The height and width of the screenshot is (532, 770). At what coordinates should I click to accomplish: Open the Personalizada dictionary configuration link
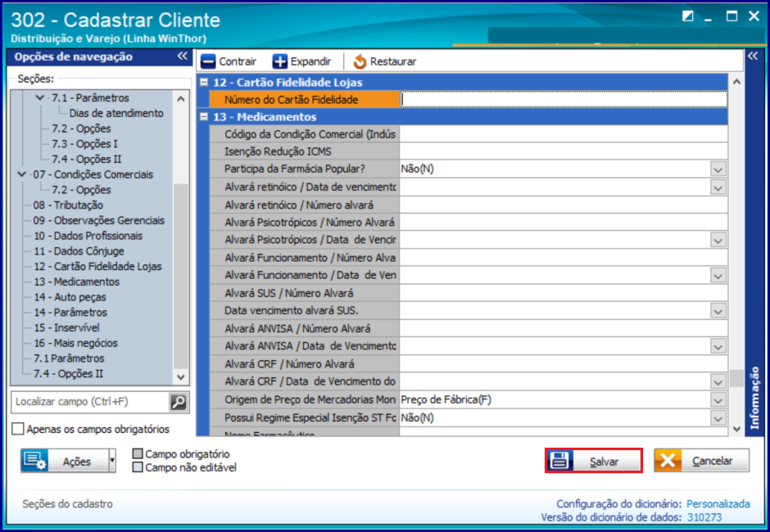coord(718,504)
